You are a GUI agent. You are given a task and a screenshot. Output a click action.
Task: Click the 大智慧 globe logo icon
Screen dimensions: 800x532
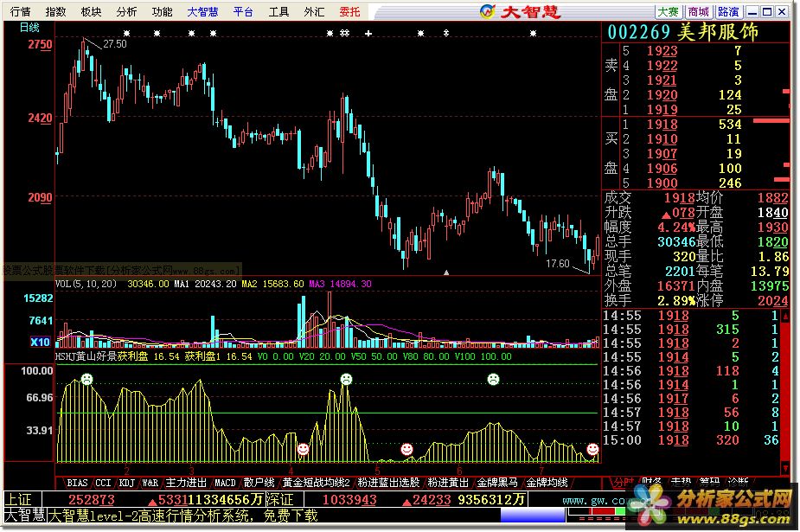coord(487,10)
